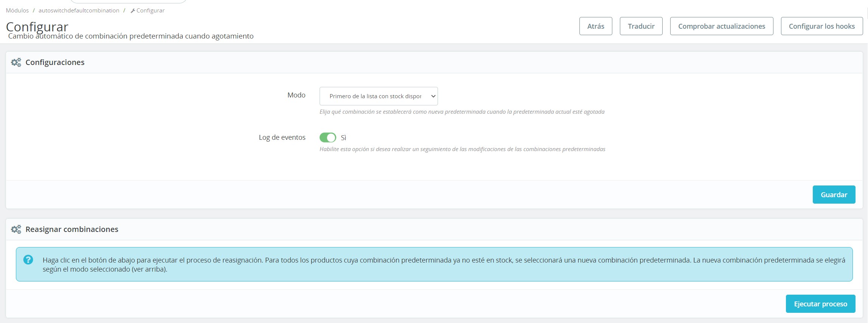
Task: Open Configurar los hooks
Action: pyautogui.click(x=821, y=26)
